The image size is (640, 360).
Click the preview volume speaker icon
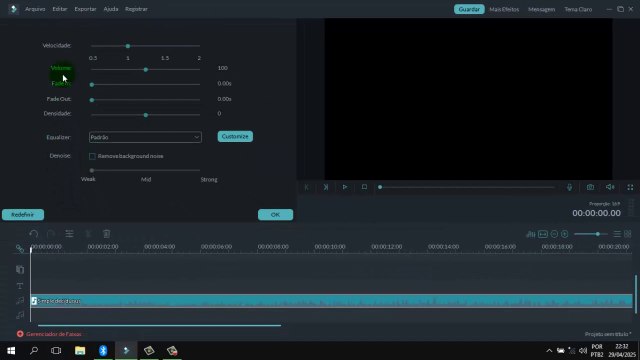(610, 187)
